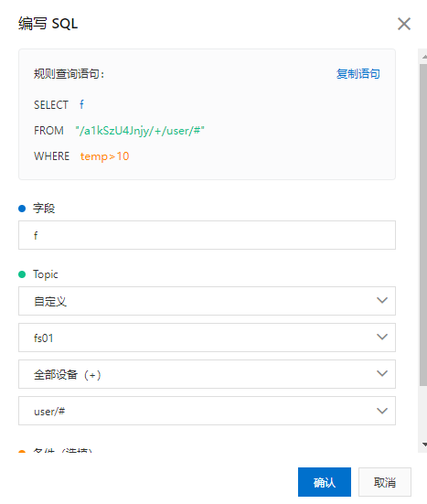The height and width of the screenshot is (504, 427).
Task: Click the blue dot beside 字段
Action: [22, 209]
